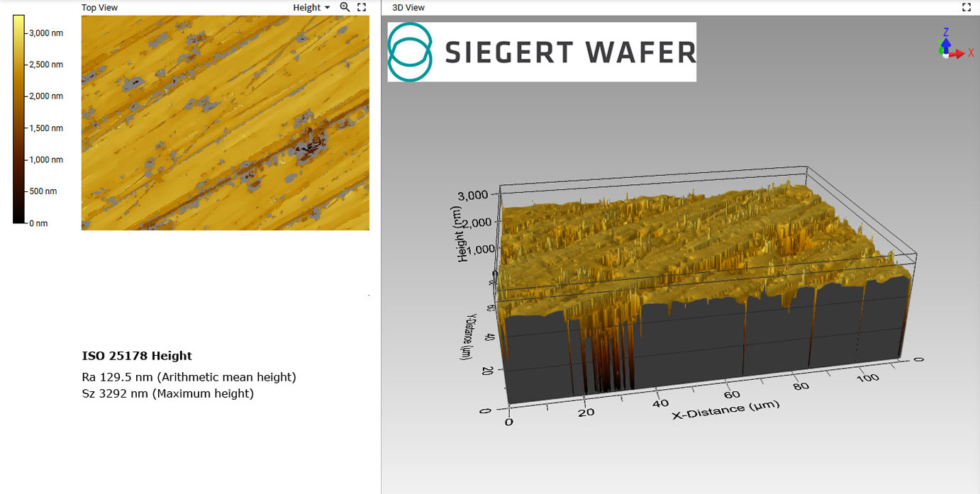
Task: Click the height color scale bar
Action: pos(19,119)
